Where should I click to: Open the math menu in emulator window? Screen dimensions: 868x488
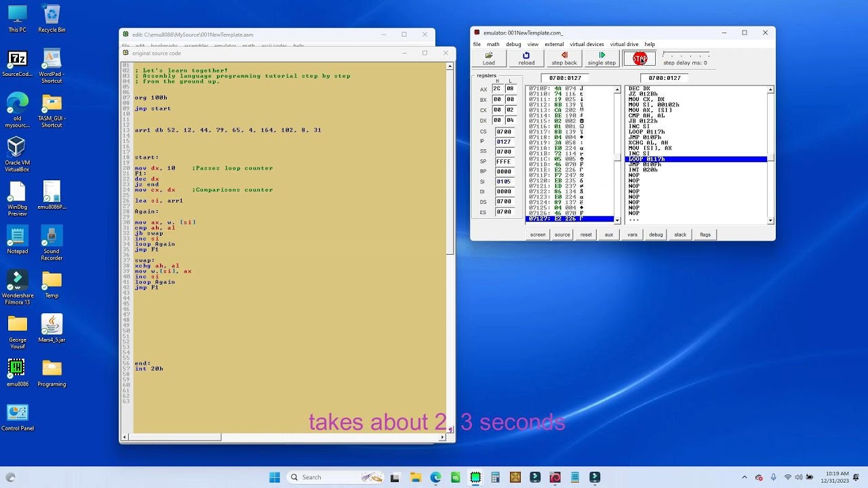click(493, 44)
